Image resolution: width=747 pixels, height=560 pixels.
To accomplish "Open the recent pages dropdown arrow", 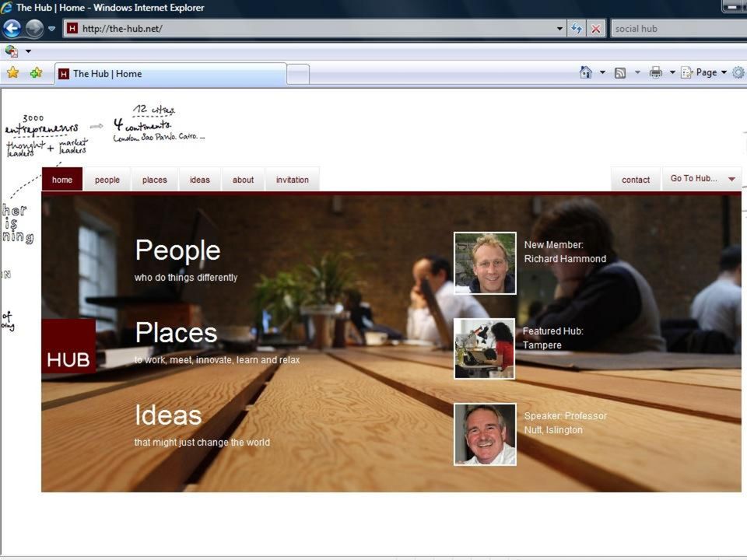I will pyautogui.click(x=52, y=29).
